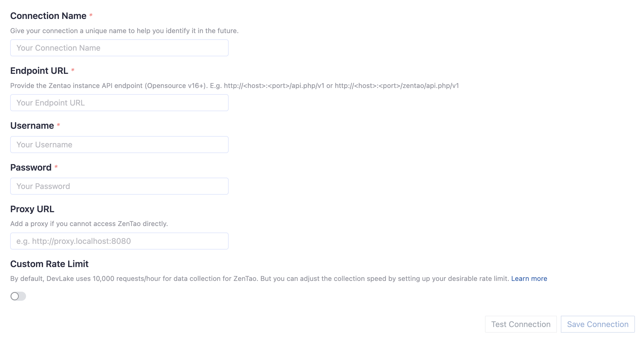Viewport: 644px width, 344px height.
Task: Click the Zentao API endpoint example text
Action: [x=234, y=86]
